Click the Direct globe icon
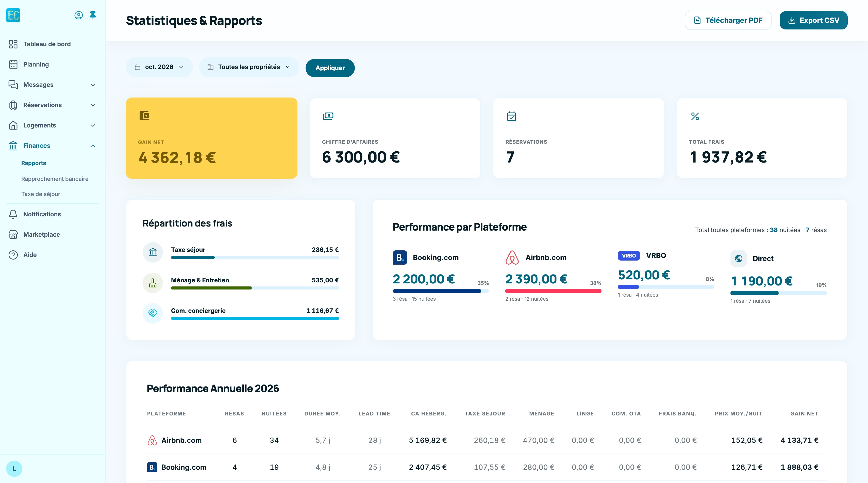This screenshot has height=483, width=868. [x=738, y=259]
